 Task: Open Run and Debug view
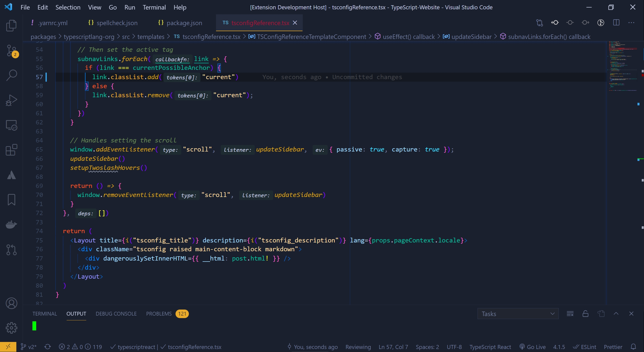click(11, 100)
